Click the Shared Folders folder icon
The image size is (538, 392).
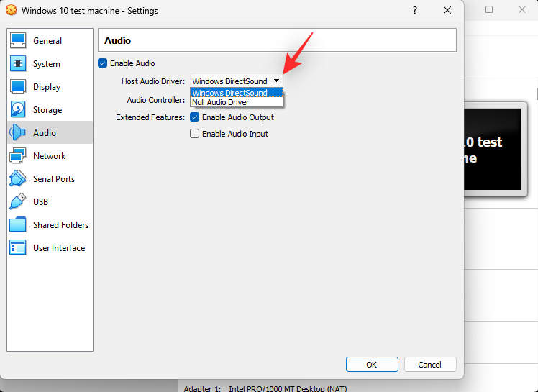pos(18,224)
